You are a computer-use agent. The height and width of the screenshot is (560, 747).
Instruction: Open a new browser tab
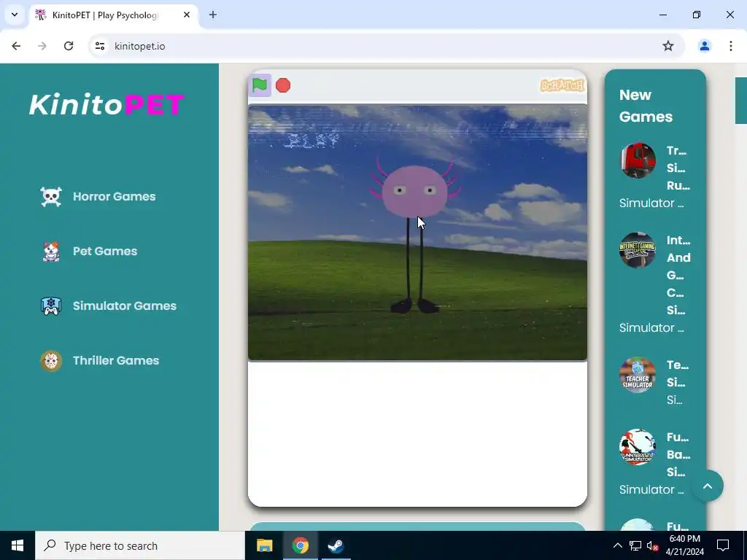(x=213, y=15)
